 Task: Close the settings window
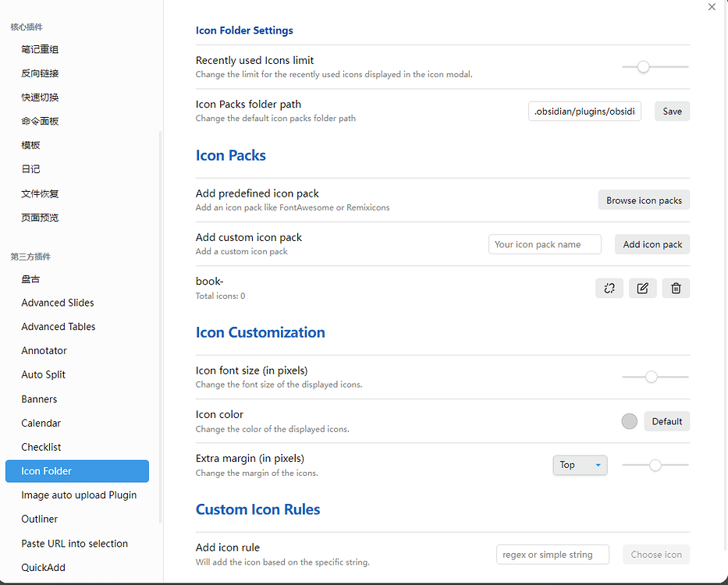(x=712, y=7)
